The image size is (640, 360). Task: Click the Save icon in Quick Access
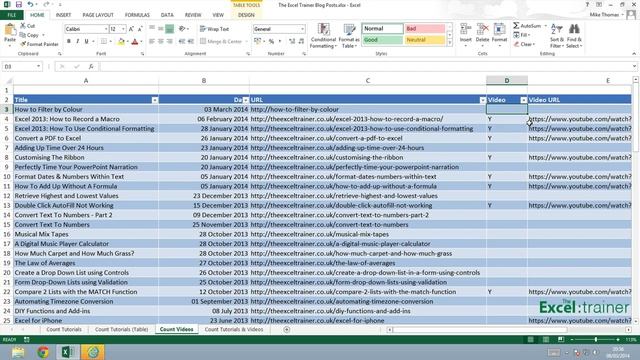(19, 4)
